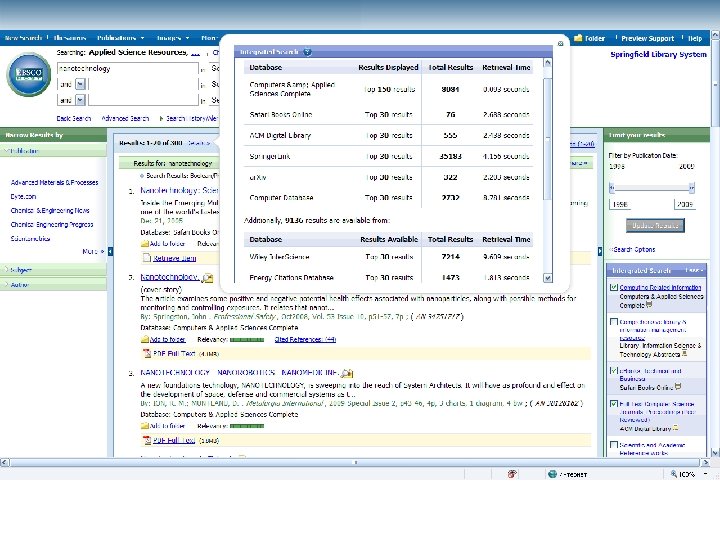Click SpringerLink total results 35183
The image size is (720, 540).
click(450, 156)
